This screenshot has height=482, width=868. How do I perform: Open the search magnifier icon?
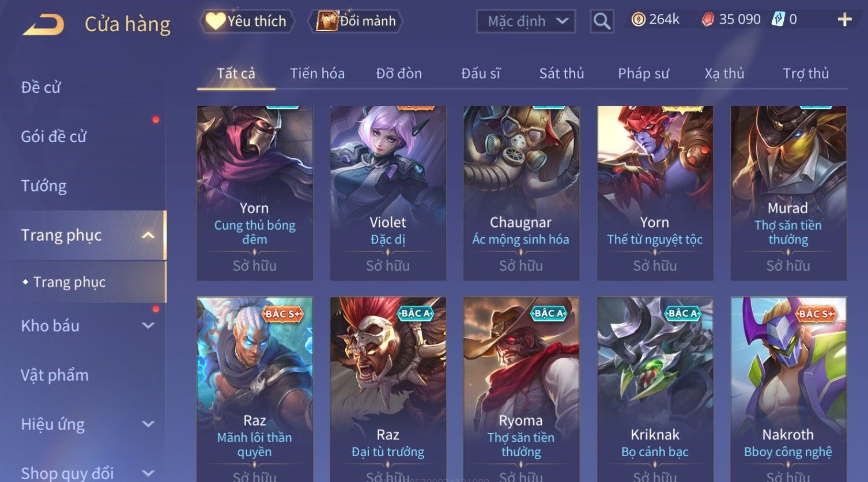602,21
